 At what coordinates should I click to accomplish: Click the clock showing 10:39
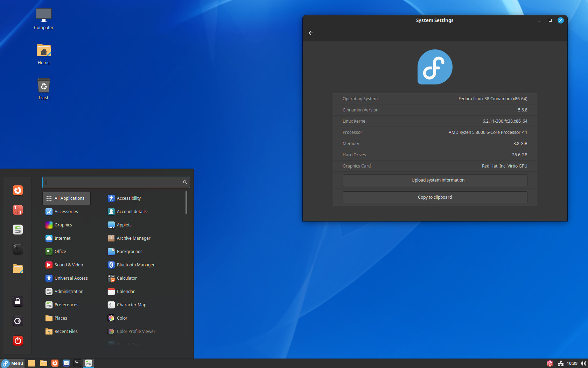coord(572,363)
